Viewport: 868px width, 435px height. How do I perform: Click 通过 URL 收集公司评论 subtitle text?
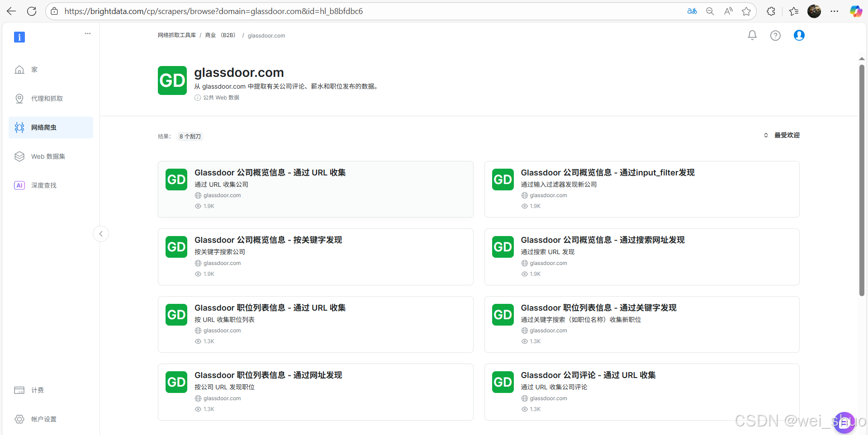pos(554,387)
